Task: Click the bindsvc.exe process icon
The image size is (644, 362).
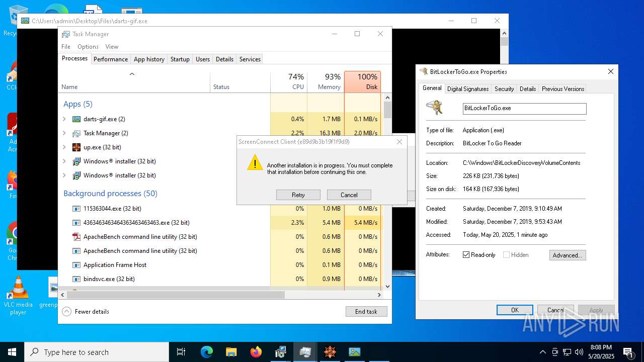Action: tap(76, 279)
